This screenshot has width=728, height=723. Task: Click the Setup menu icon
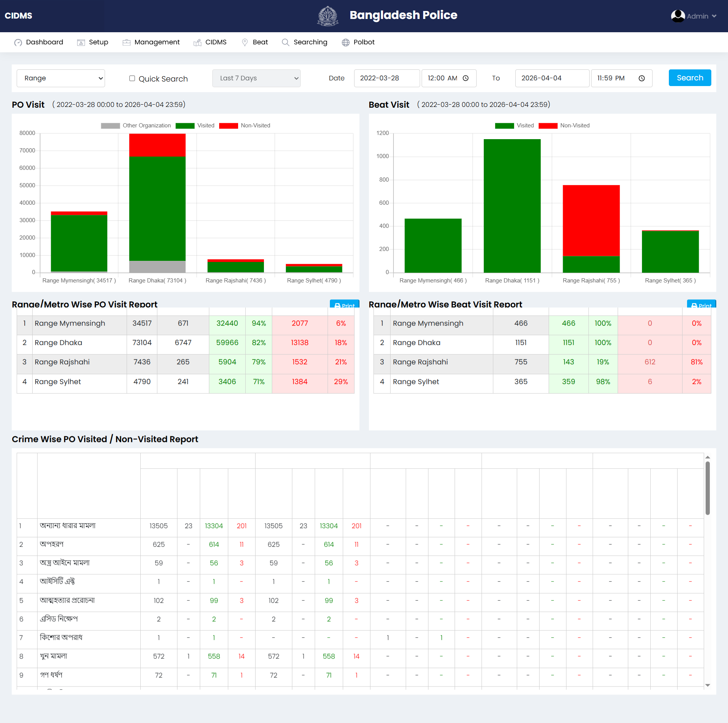click(x=81, y=42)
